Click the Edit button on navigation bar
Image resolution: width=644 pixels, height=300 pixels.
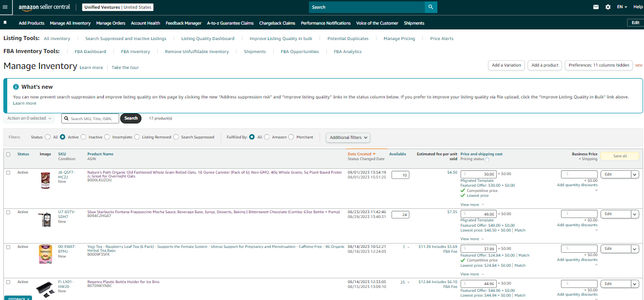[x=635, y=23]
